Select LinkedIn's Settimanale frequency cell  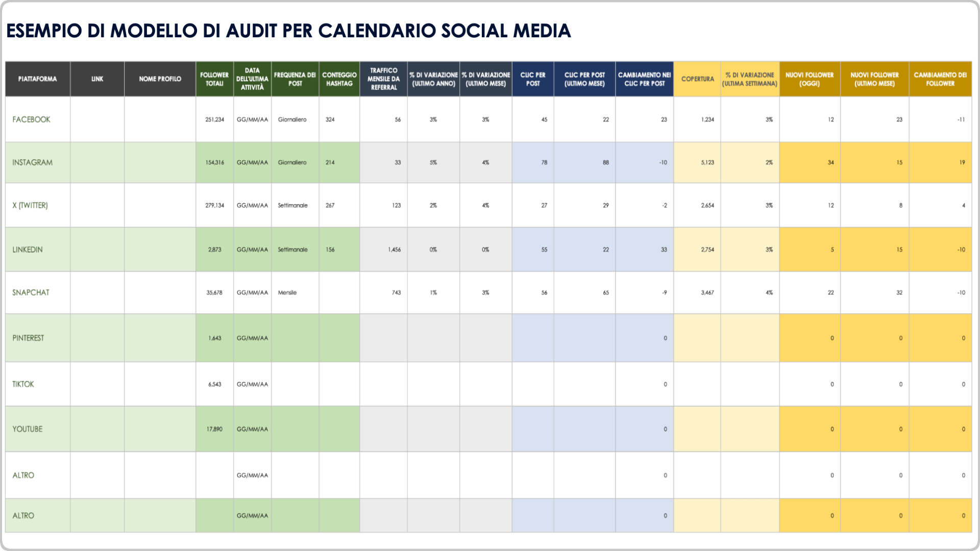[295, 249]
